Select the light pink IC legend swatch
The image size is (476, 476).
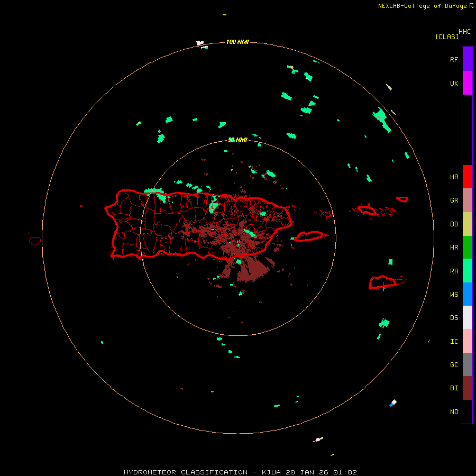[467, 341]
